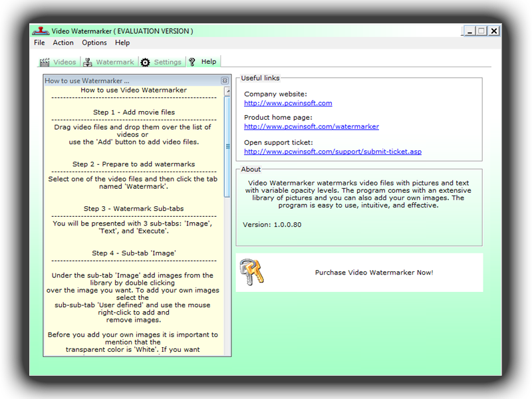Screen dimensions: 532x399
Task: Switch to the Watermark tab
Action: [x=109, y=62]
